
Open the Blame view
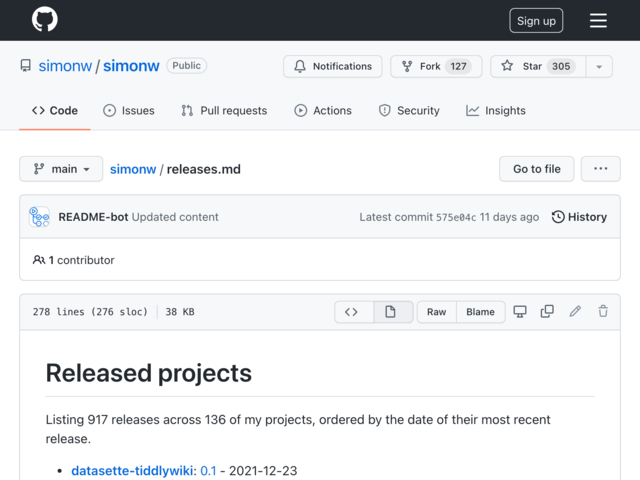[480, 312]
